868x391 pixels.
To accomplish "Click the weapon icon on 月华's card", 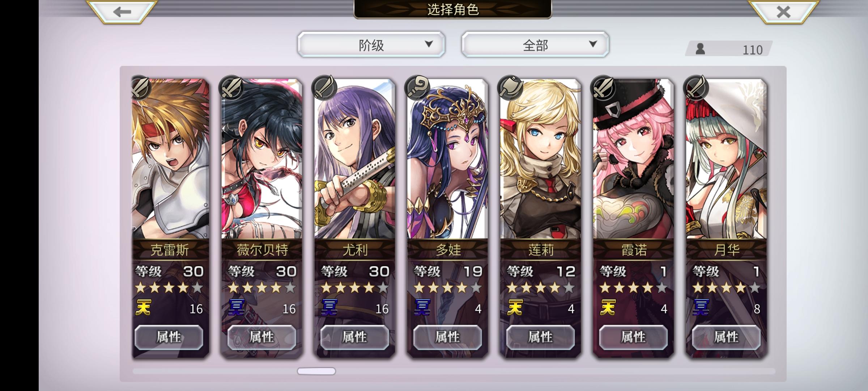I will (x=696, y=88).
